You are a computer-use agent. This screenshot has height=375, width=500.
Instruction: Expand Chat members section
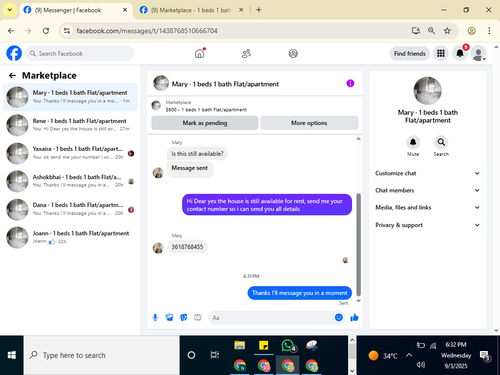click(x=428, y=190)
